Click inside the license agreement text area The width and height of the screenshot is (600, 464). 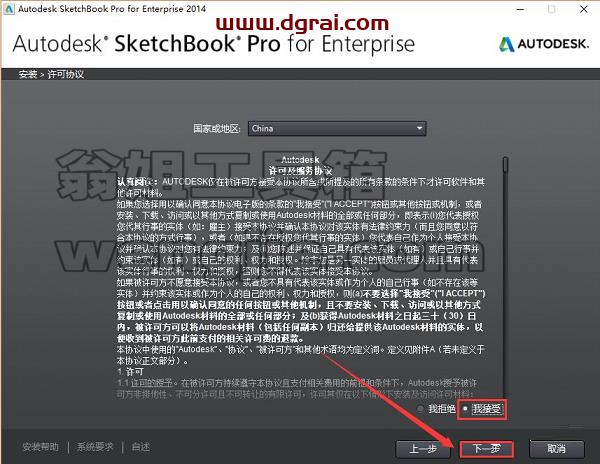[x=301, y=275]
